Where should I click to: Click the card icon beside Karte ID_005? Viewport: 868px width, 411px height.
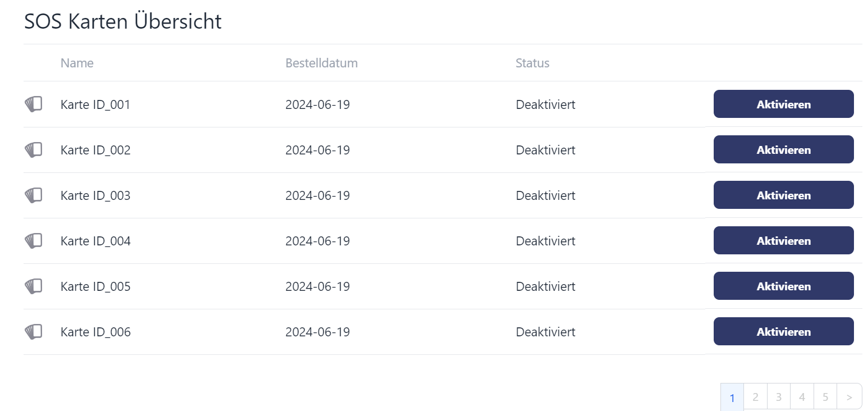point(34,286)
